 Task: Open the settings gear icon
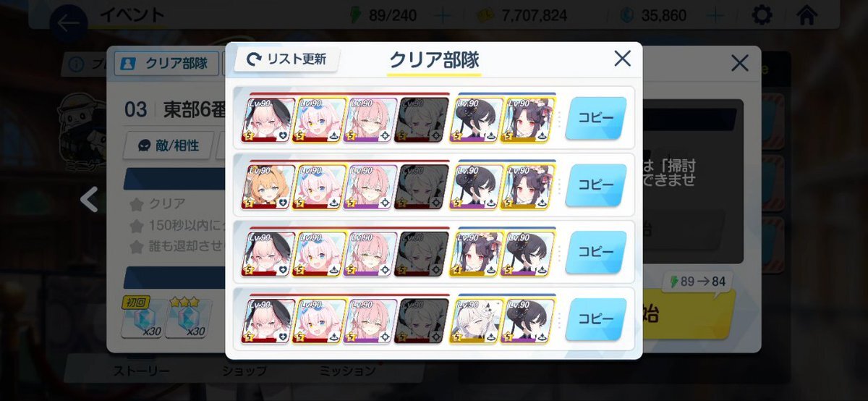point(762,14)
